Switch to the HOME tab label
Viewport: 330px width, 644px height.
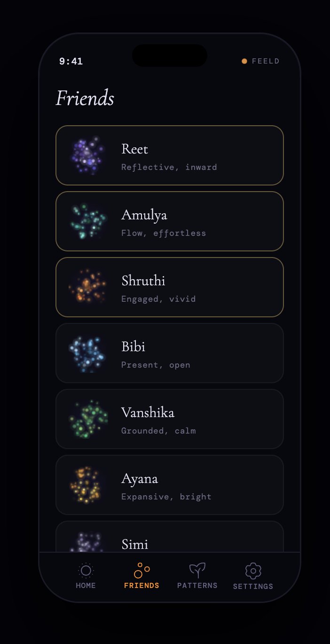pos(86,586)
